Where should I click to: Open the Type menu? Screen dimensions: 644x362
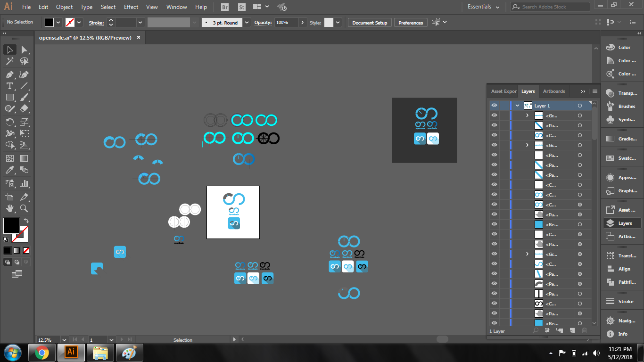pyautogui.click(x=86, y=7)
